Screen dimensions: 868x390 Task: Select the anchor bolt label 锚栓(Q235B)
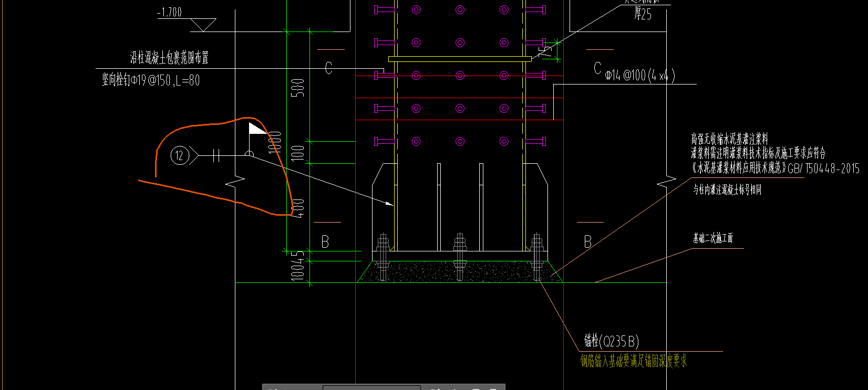click(612, 341)
